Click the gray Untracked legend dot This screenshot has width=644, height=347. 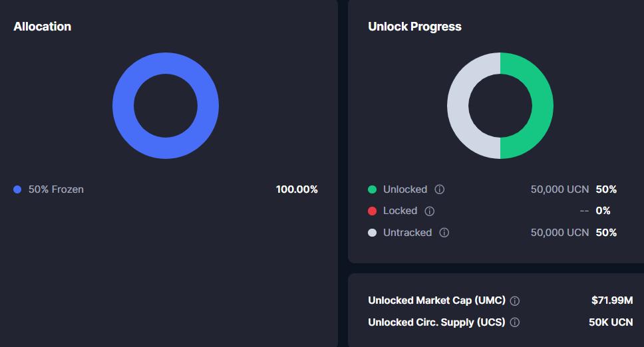pos(372,233)
